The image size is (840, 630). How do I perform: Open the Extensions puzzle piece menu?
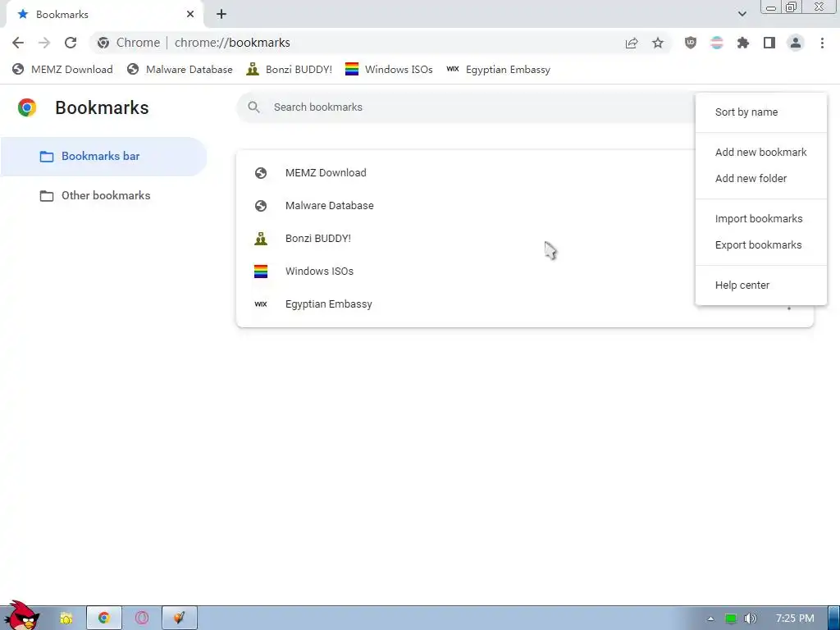coord(743,43)
